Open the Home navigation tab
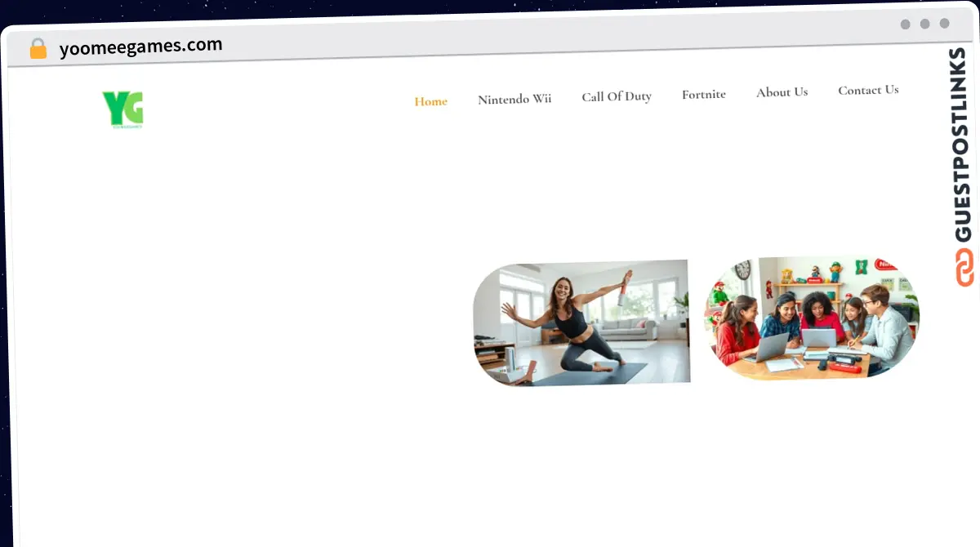Image resolution: width=980 pixels, height=547 pixels. [x=430, y=102]
